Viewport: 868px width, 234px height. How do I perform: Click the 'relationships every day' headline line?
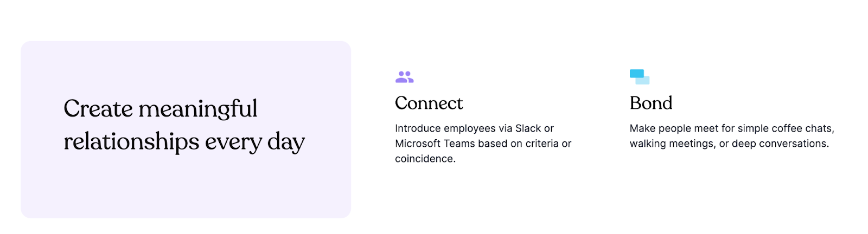pyautogui.click(x=184, y=142)
